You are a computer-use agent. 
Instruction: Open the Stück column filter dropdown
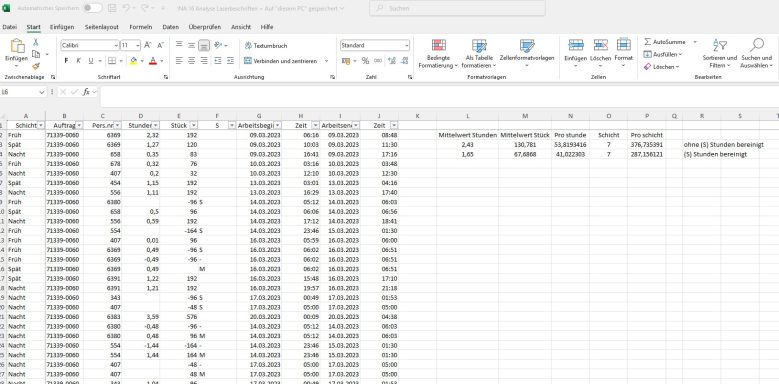194,125
